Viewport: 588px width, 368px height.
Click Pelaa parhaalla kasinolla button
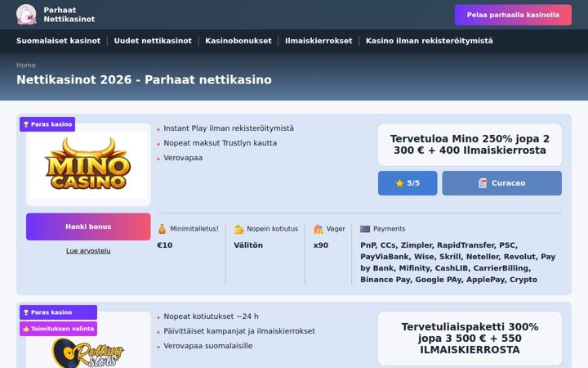(513, 15)
